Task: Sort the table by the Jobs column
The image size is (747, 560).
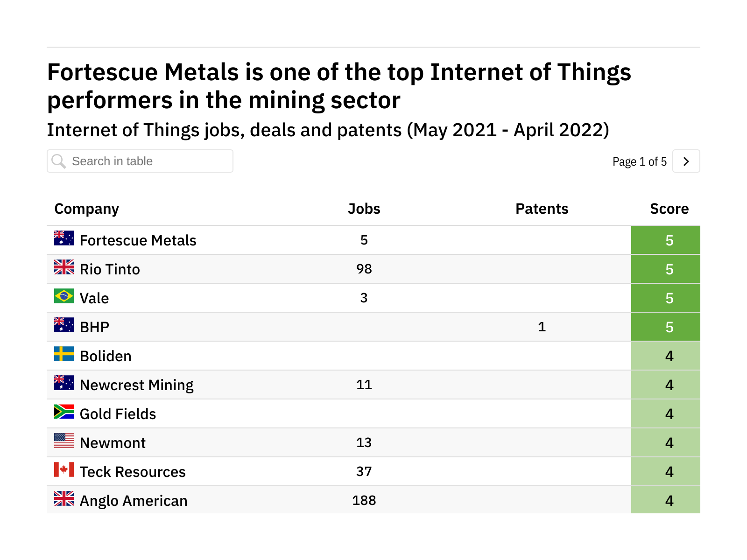Action: coord(364,209)
